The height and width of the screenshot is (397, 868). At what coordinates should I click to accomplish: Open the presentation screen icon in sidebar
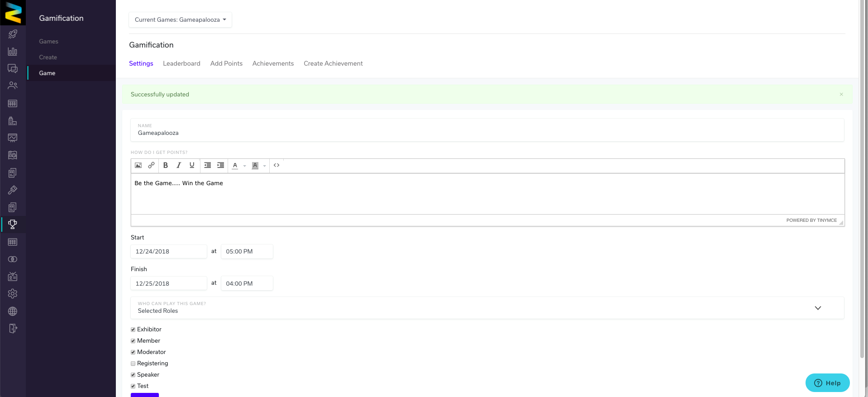[x=13, y=138]
